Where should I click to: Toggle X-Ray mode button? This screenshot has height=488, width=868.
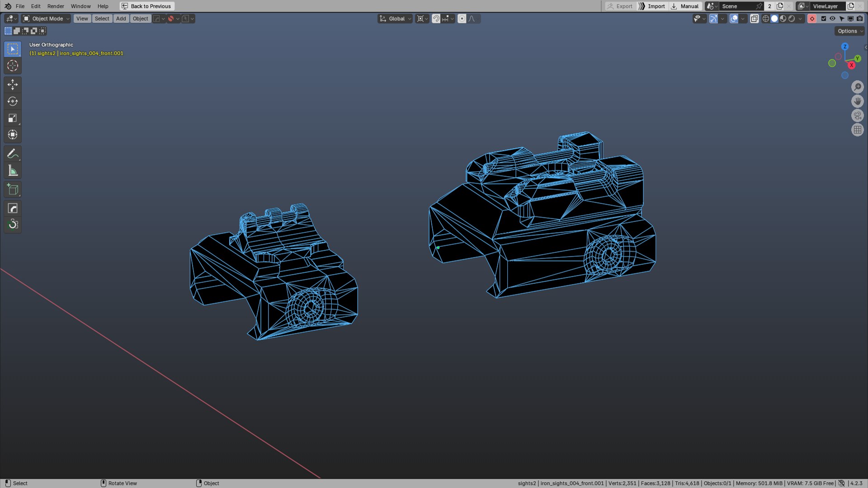[x=754, y=19]
